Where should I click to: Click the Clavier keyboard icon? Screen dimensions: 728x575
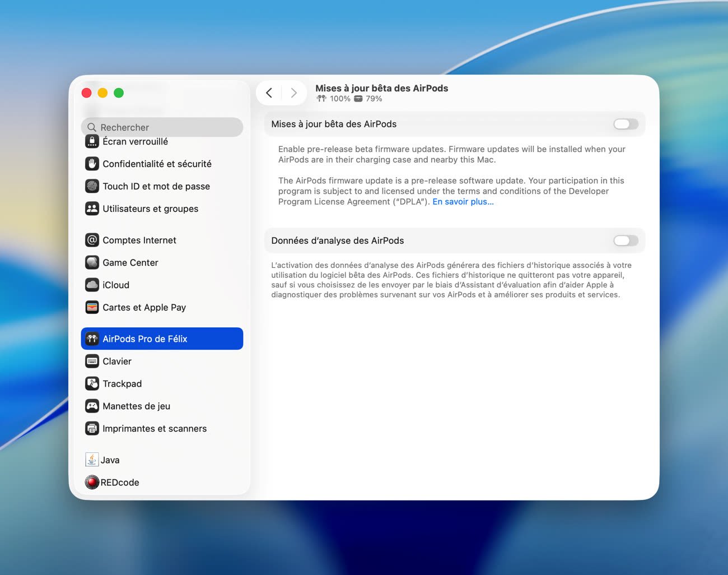tap(92, 361)
